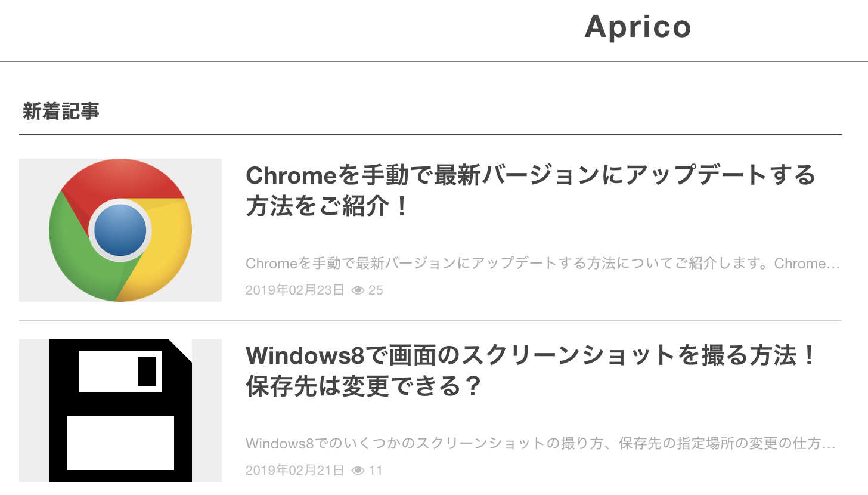
Task: Select the Aprico header menu title
Action: (638, 27)
